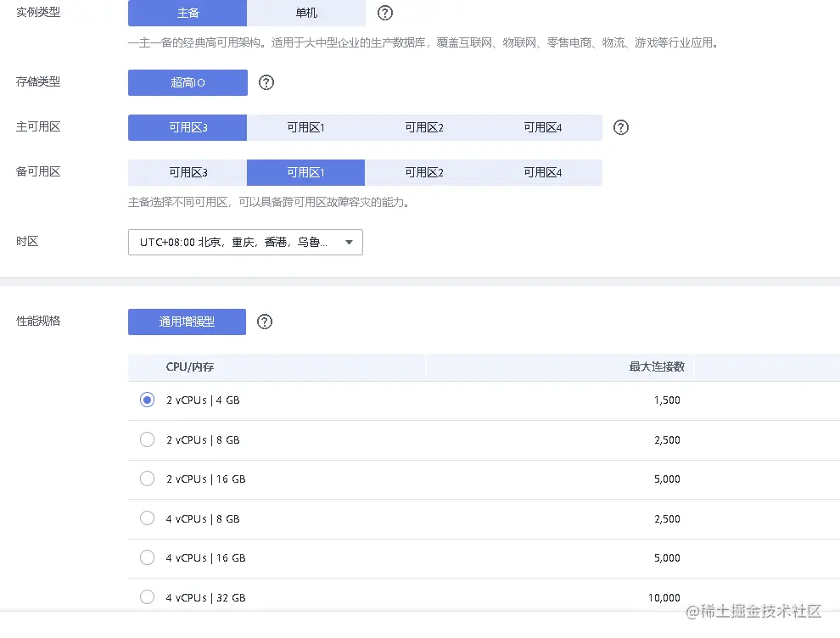Set standby zone (备可用区) to 可用区4
840x638 pixels.
tap(543, 172)
